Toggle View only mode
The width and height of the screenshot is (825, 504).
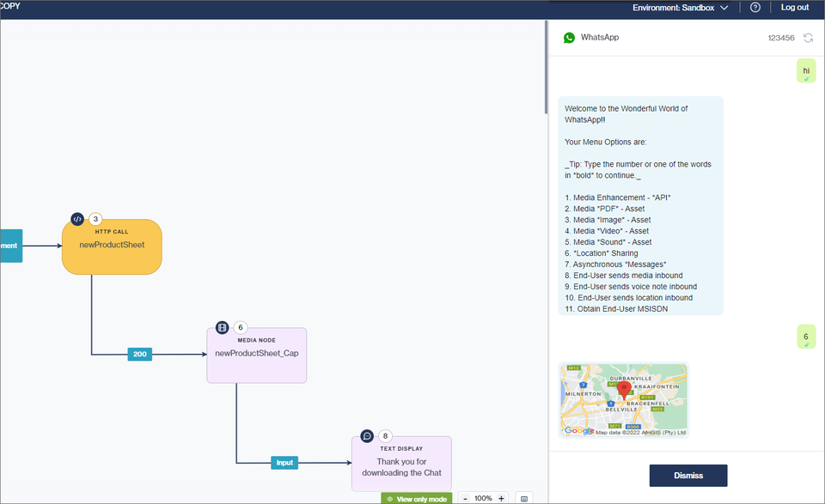(416, 498)
